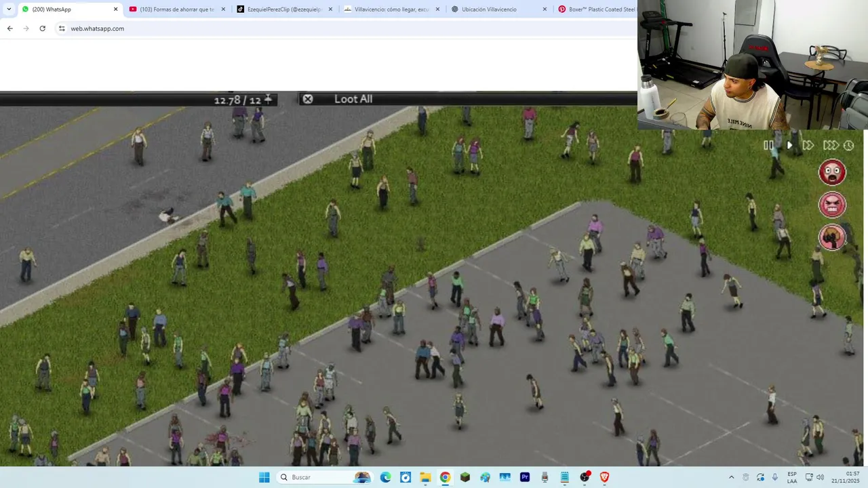Image resolution: width=868 pixels, height=488 pixels.
Task: Open the Windows Start menu
Action: [264, 477]
